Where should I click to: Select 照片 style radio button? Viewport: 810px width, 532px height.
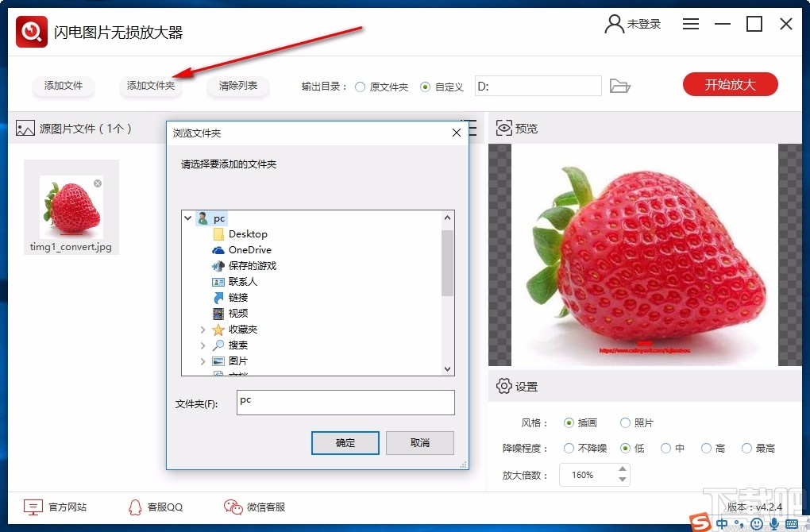click(625, 422)
